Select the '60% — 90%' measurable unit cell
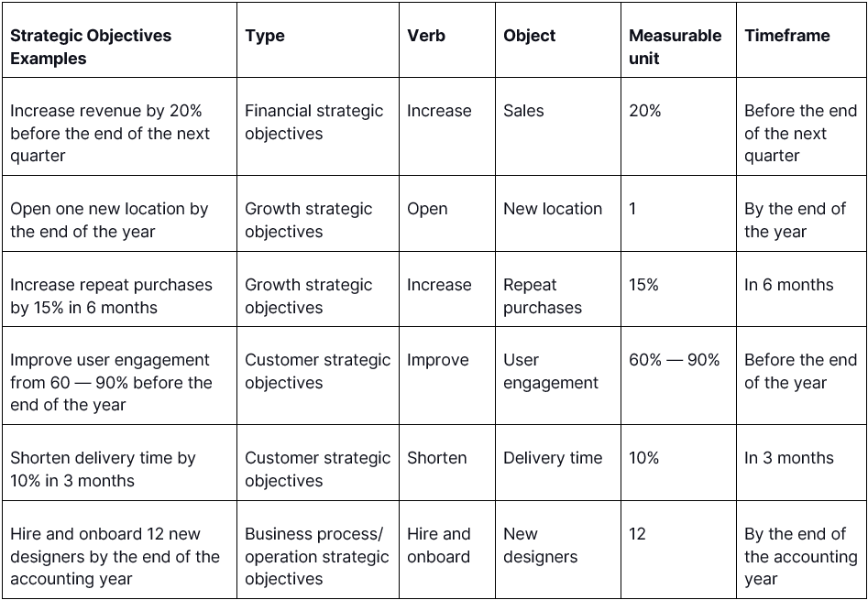This screenshot has width=868, height=600. [x=678, y=376]
